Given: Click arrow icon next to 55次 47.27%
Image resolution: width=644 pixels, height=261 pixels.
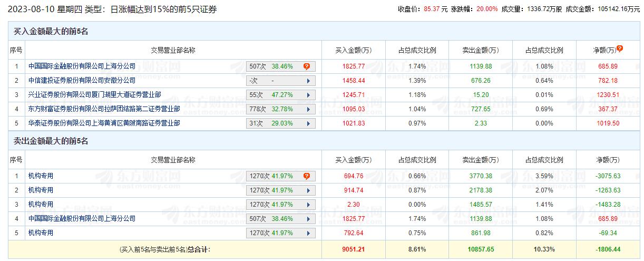Looking at the screenshot, I should 307,95.
